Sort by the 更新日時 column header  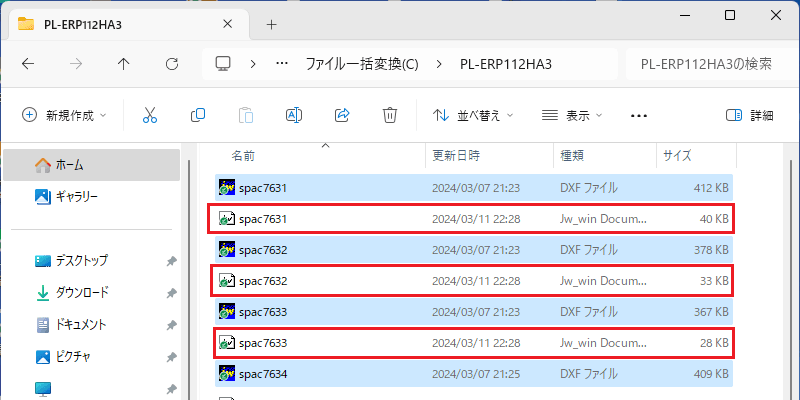tap(456, 156)
